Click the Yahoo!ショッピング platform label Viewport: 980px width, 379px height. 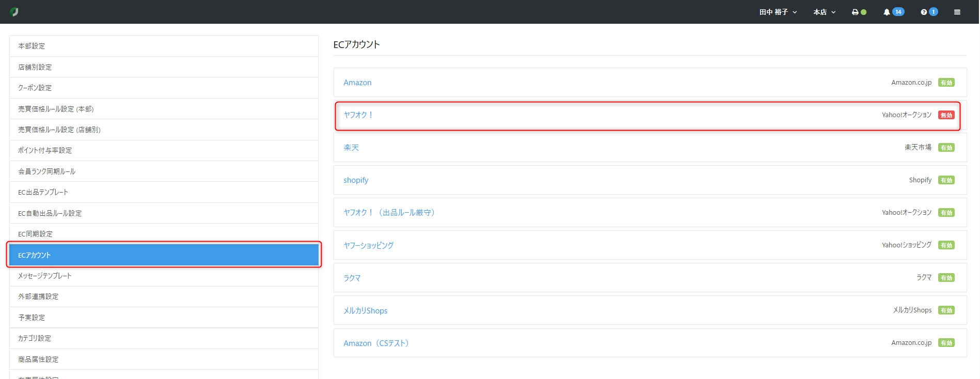coord(907,245)
